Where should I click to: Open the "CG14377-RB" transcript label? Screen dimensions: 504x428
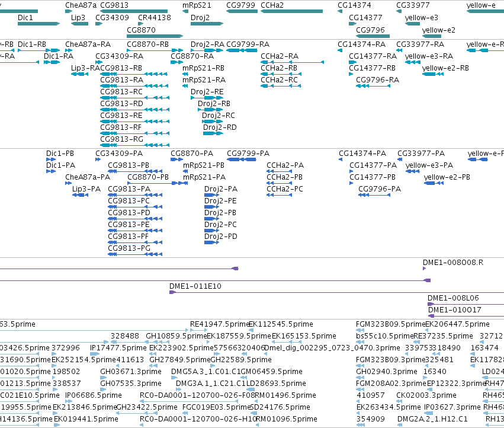click(372, 68)
